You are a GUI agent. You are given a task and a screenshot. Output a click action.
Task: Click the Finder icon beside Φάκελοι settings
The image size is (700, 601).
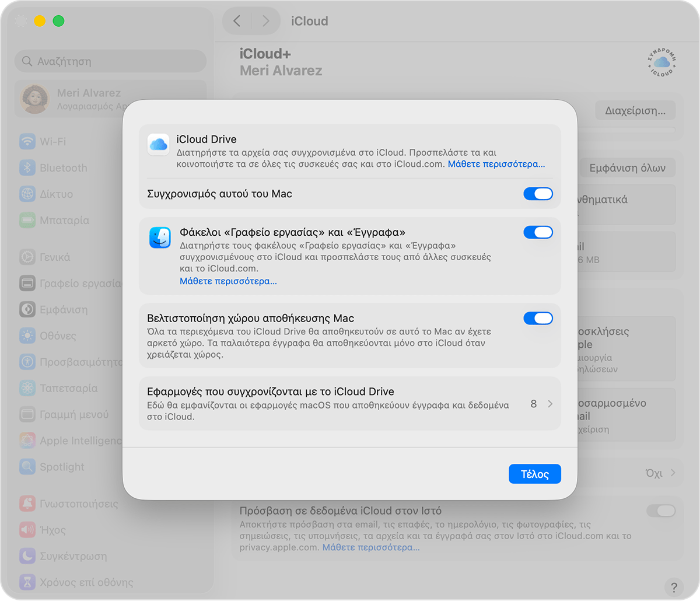click(160, 237)
